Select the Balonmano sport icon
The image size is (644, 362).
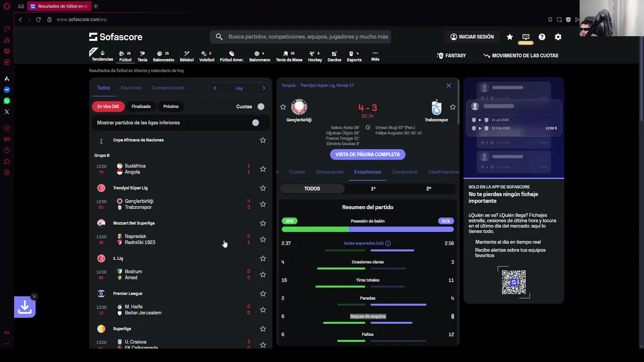pyautogui.click(x=260, y=56)
